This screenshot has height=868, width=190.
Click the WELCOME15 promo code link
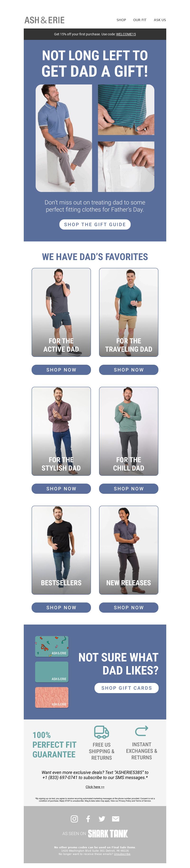126,34
